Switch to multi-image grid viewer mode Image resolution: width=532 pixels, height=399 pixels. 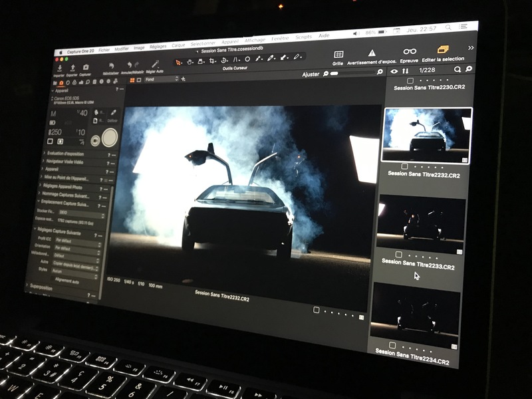[132, 80]
